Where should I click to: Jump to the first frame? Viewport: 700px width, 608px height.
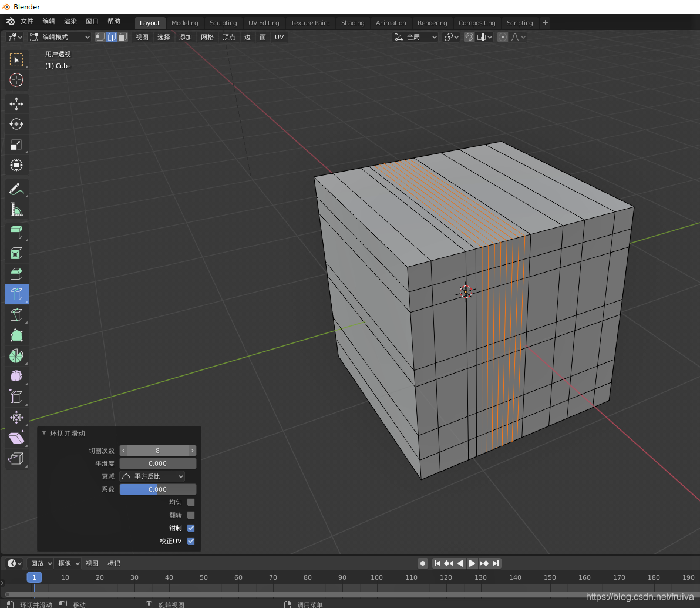pyautogui.click(x=437, y=563)
